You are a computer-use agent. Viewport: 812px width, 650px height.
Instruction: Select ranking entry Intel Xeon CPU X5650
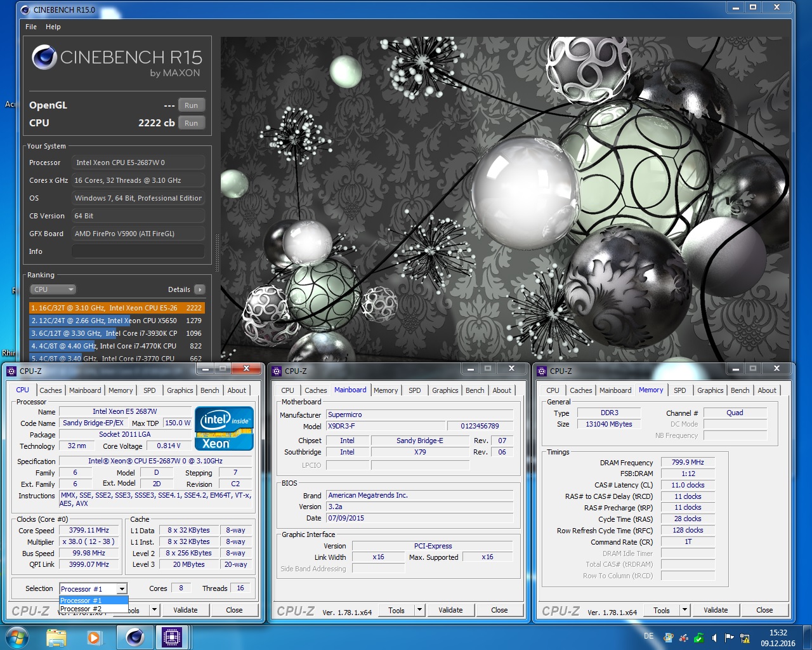coord(117,321)
